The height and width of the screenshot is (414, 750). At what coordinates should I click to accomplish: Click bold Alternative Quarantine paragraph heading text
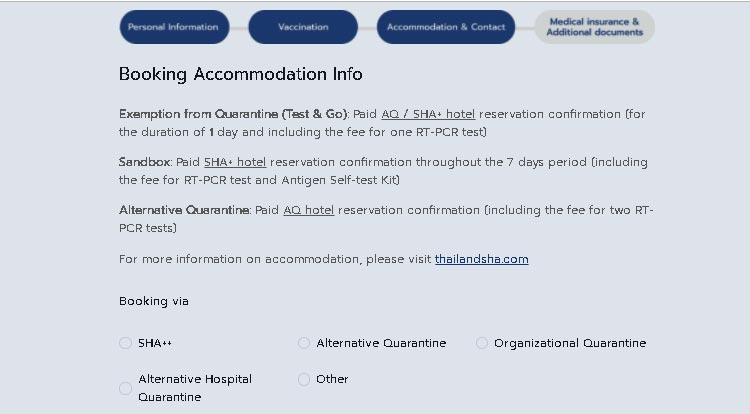[x=184, y=210]
